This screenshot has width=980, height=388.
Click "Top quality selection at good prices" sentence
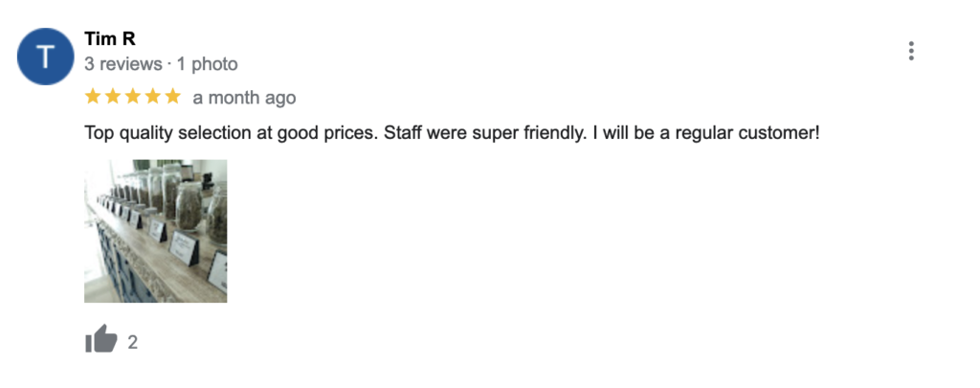pyautogui.click(x=231, y=133)
